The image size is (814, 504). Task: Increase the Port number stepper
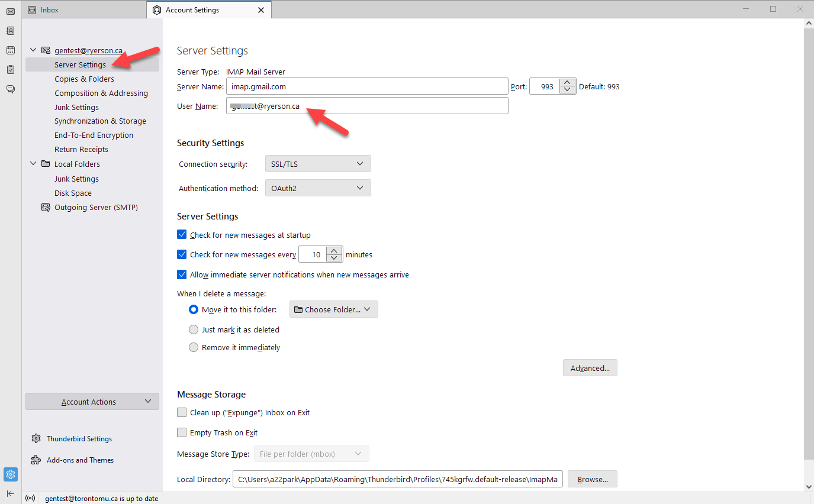click(x=567, y=83)
